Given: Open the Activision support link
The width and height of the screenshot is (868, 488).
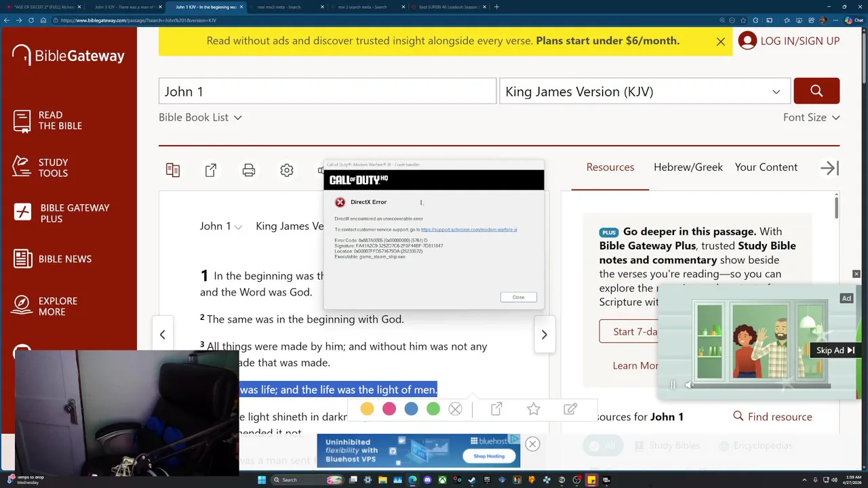Looking at the screenshot, I should 469,230.
